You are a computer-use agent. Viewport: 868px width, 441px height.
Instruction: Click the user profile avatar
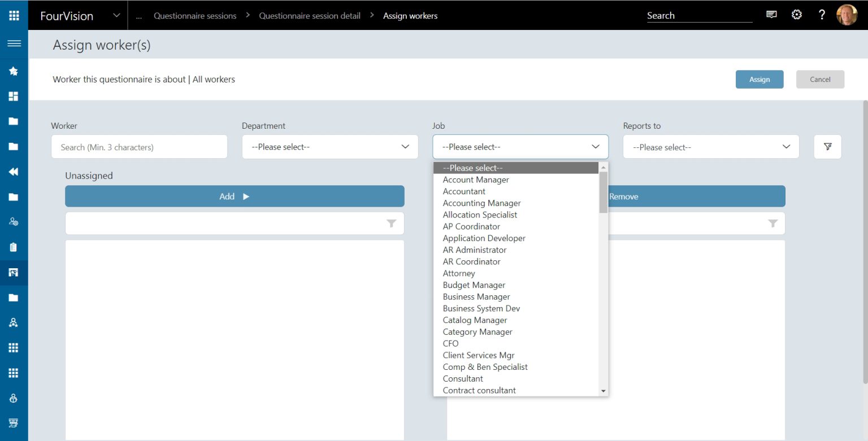(847, 15)
